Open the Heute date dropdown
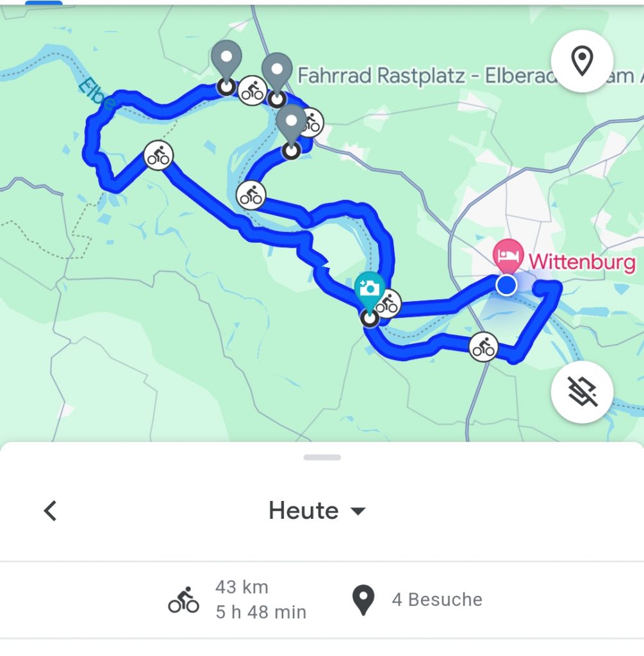 click(317, 511)
